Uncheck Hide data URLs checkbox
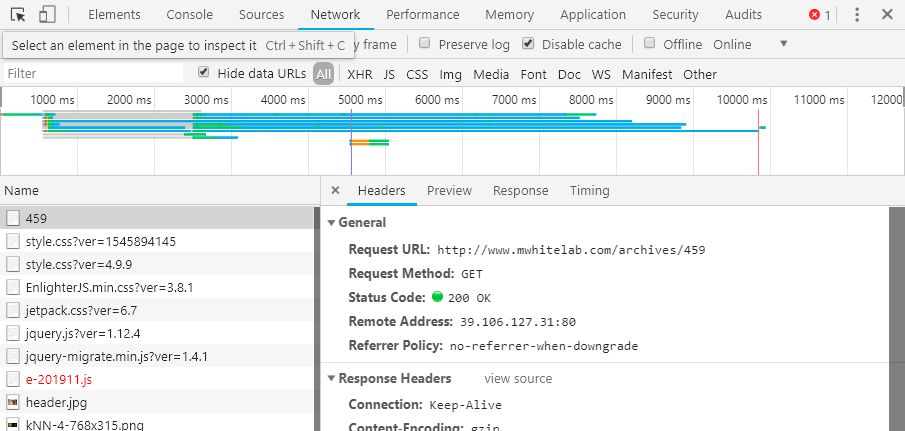The image size is (905, 431). (203, 72)
